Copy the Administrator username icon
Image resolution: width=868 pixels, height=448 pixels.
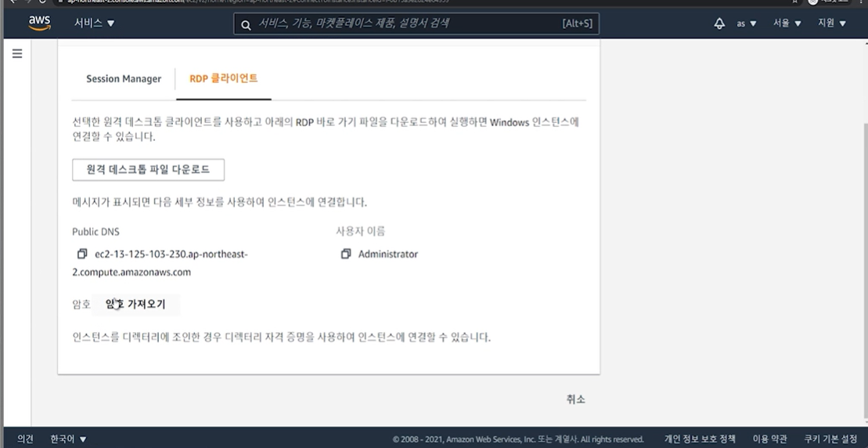point(346,254)
